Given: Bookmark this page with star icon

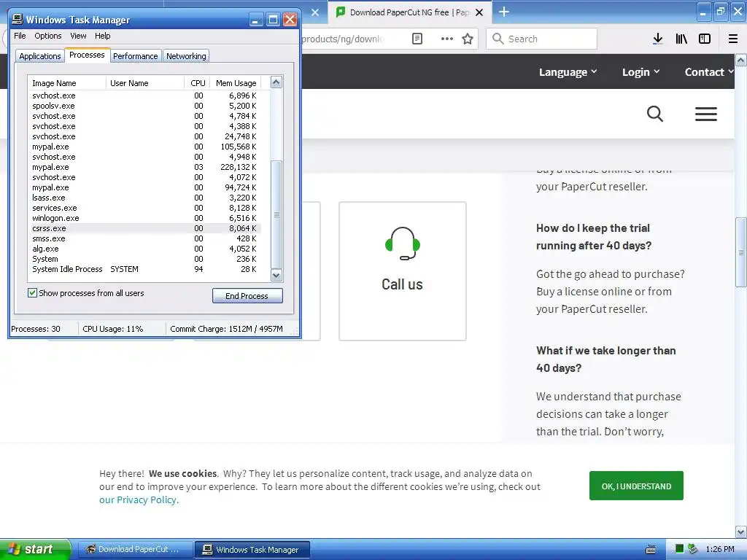Looking at the screenshot, I should [x=468, y=39].
